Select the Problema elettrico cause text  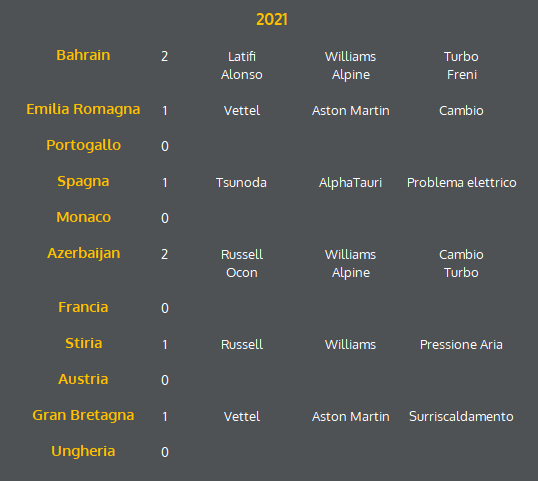[461, 183]
